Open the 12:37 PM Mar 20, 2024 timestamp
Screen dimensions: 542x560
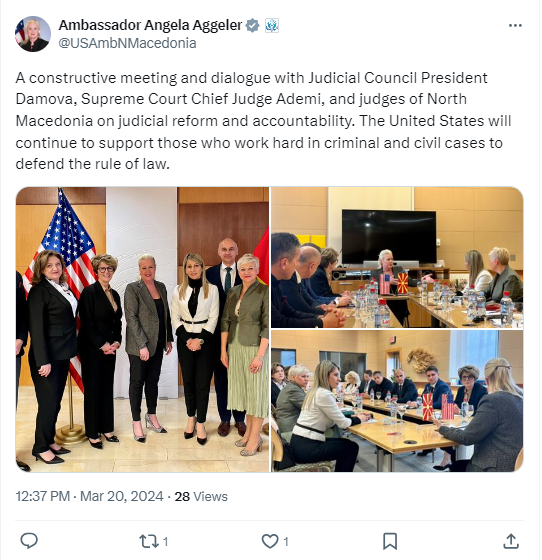pos(90,496)
